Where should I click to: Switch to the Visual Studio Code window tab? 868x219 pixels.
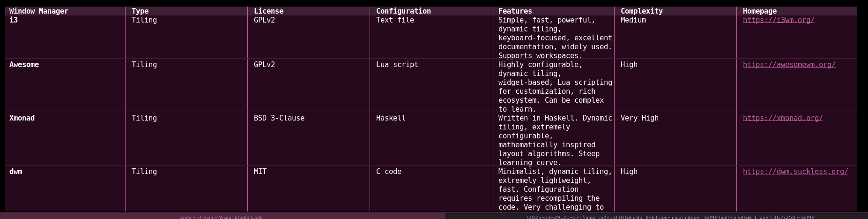click(221, 217)
